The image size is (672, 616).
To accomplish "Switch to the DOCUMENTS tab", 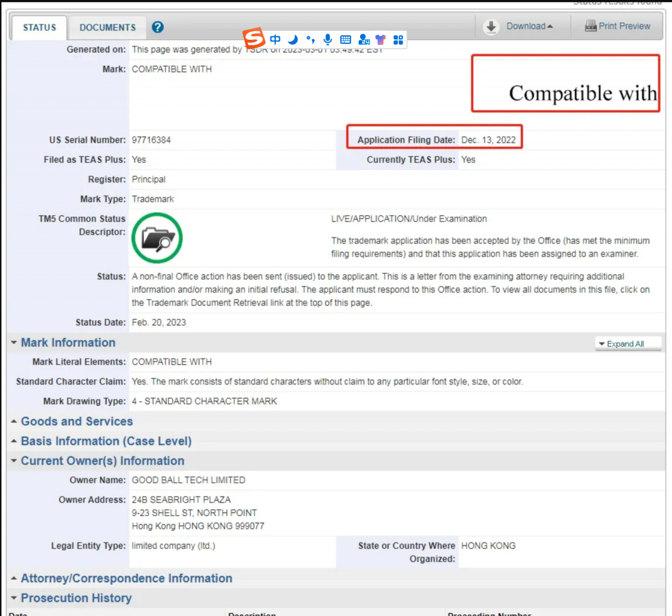I will click(x=108, y=27).
